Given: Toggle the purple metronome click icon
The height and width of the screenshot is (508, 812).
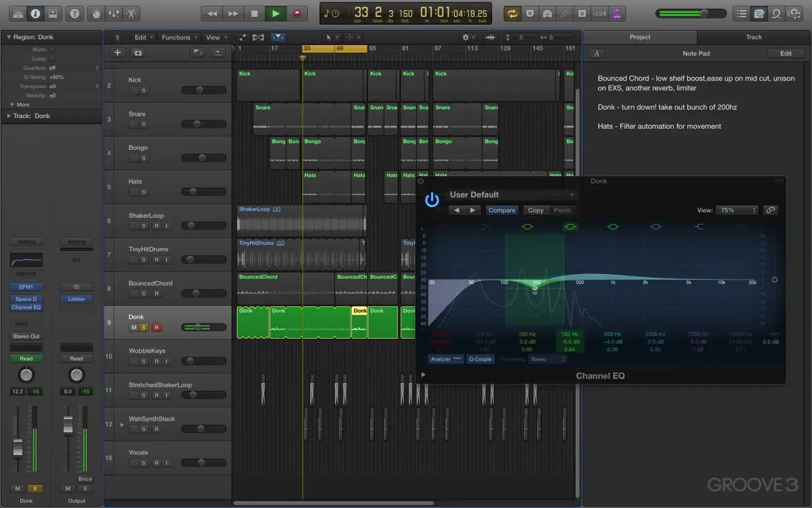Looking at the screenshot, I should pyautogui.click(x=617, y=14).
